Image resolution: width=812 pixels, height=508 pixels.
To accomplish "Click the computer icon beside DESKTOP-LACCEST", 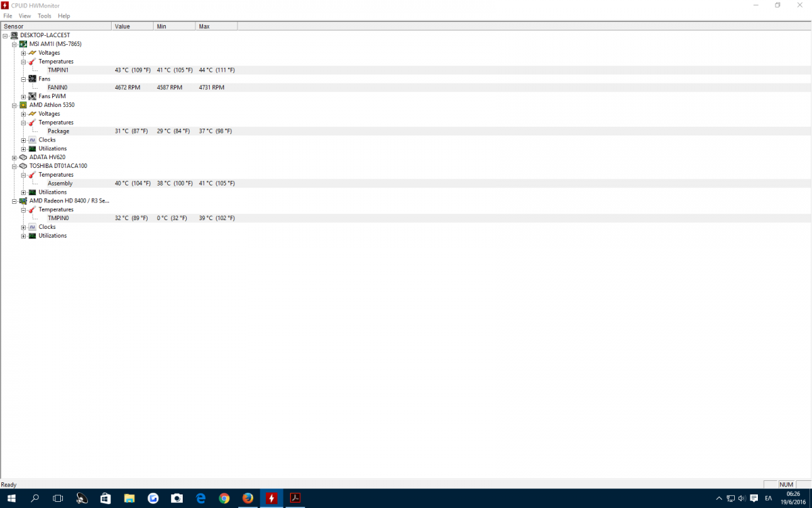I will pos(14,35).
